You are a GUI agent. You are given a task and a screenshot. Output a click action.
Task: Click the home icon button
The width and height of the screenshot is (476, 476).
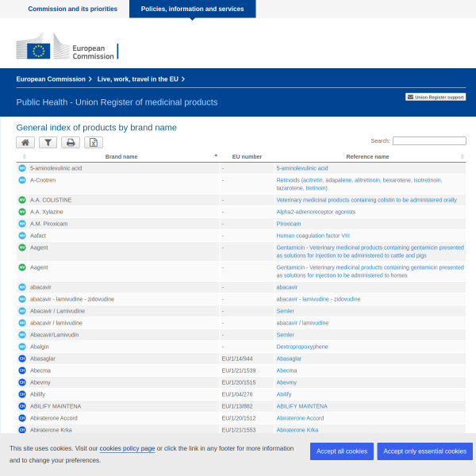click(25, 142)
